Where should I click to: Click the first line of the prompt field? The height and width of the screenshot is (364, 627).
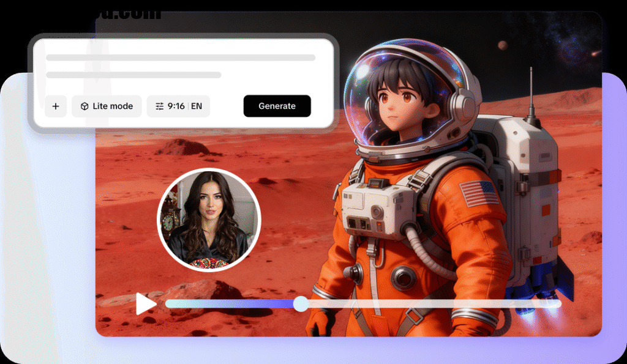coord(181,58)
